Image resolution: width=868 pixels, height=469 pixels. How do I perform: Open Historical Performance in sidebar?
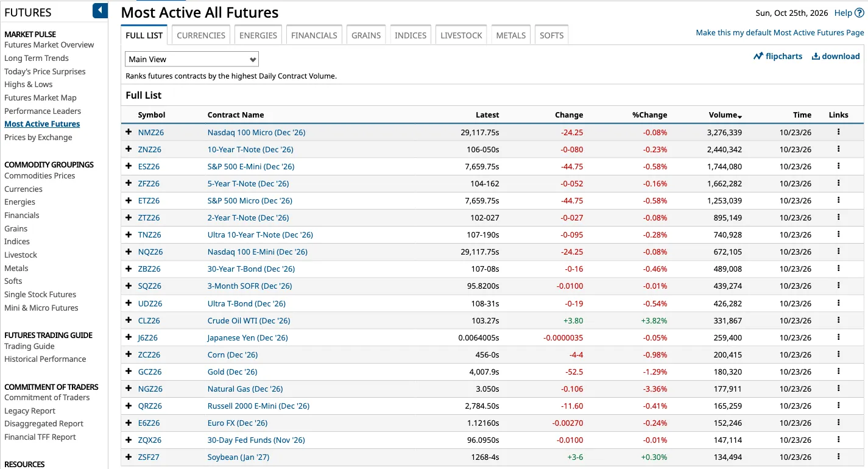point(45,359)
